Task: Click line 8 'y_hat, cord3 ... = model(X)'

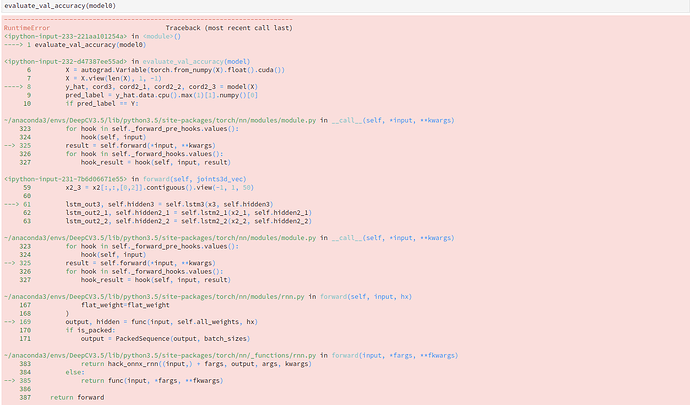Action: click(x=142, y=87)
